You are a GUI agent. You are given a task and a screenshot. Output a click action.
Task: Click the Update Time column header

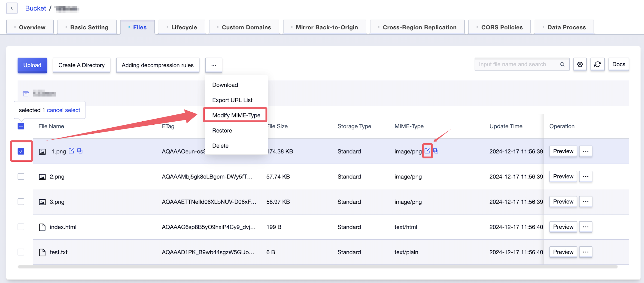click(x=506, y=126)
